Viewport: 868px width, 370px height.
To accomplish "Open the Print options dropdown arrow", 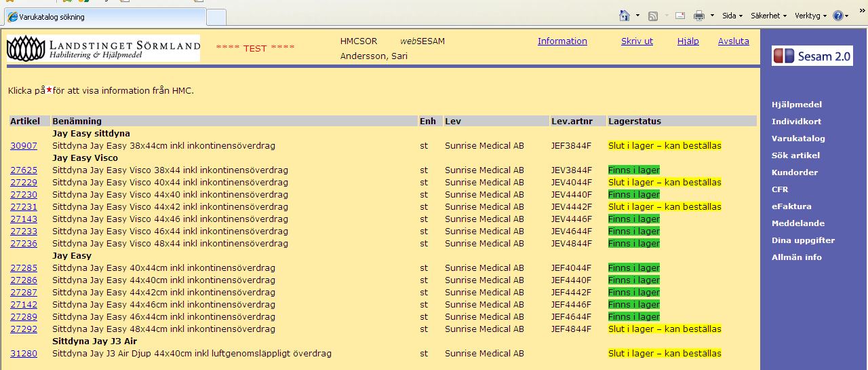I will [712, 16].
